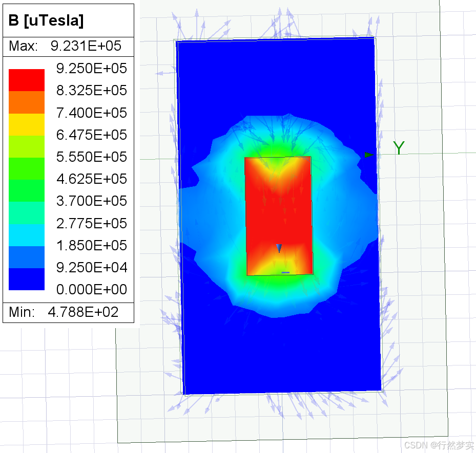Click the legend value 5.550E+05
Viewport: 476px width, 453px height.
tap(92, 157)
